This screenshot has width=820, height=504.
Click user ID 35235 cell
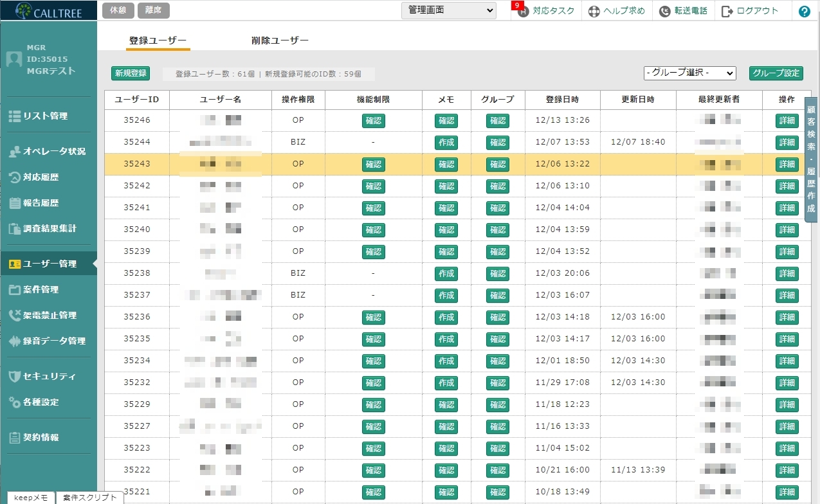click(x=137, y=339)
